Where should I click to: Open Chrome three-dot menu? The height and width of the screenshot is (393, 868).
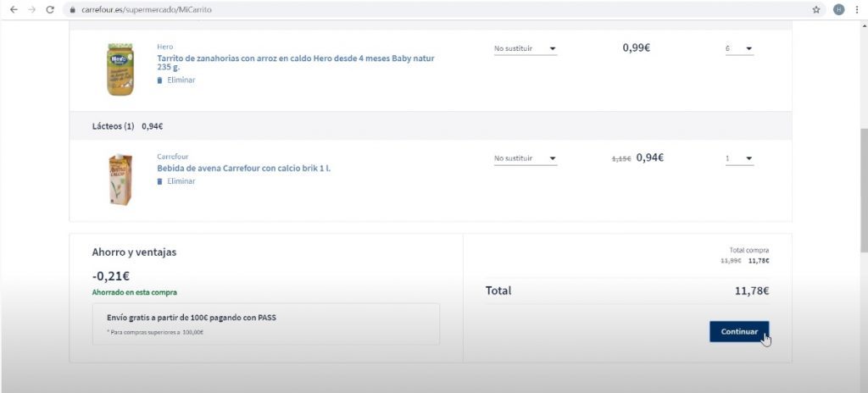click(857, 9)
